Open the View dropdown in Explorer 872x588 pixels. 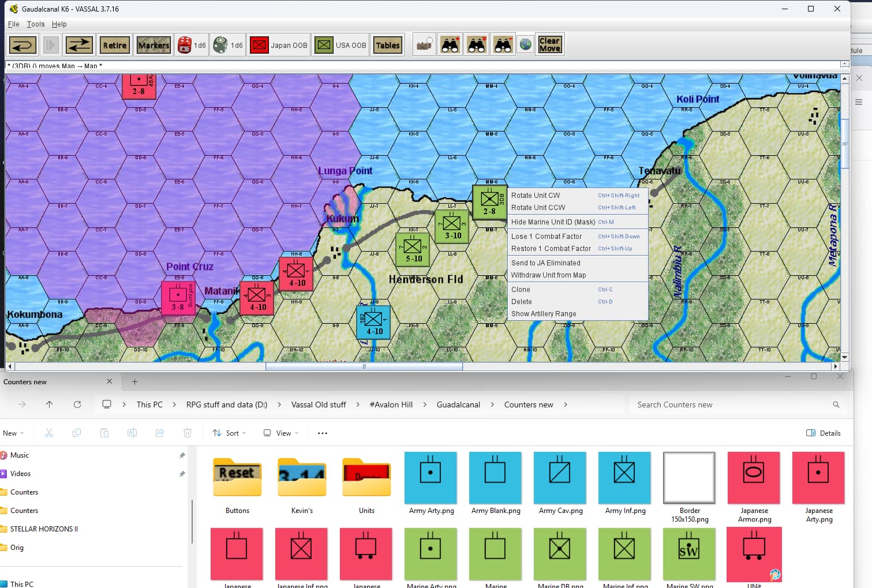(x=281, y=433)
